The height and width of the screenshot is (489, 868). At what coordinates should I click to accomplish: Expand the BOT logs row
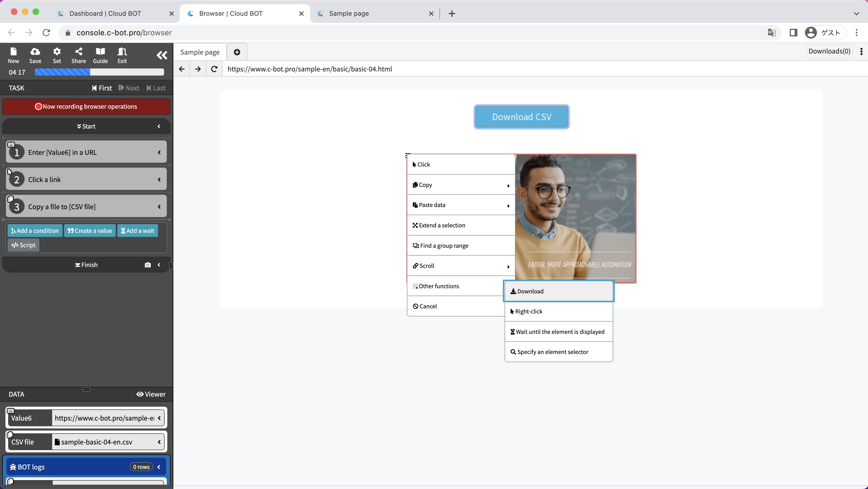159,467
